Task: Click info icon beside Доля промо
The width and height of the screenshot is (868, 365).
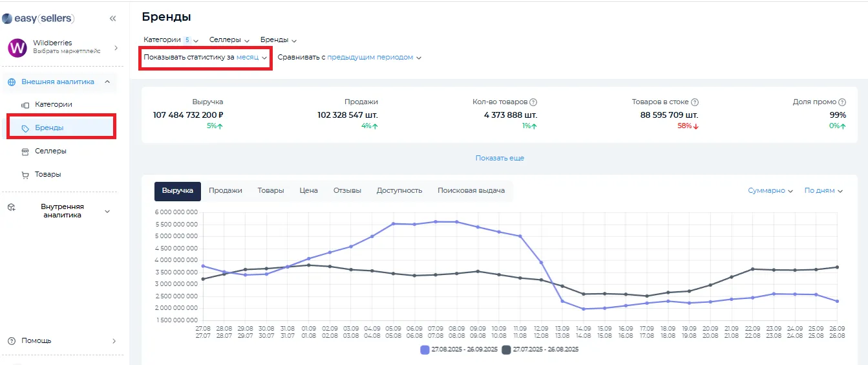Action: 842,102
